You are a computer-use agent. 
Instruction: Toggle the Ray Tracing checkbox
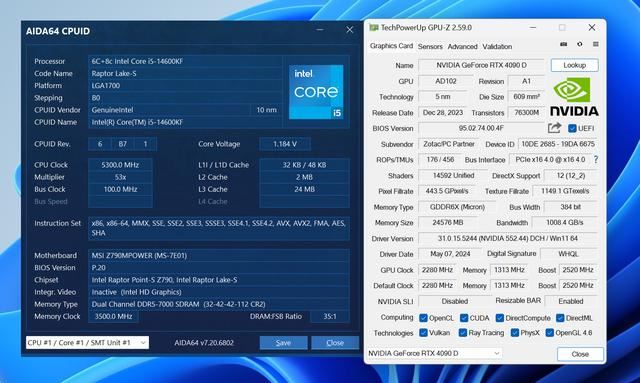point(462,333)
